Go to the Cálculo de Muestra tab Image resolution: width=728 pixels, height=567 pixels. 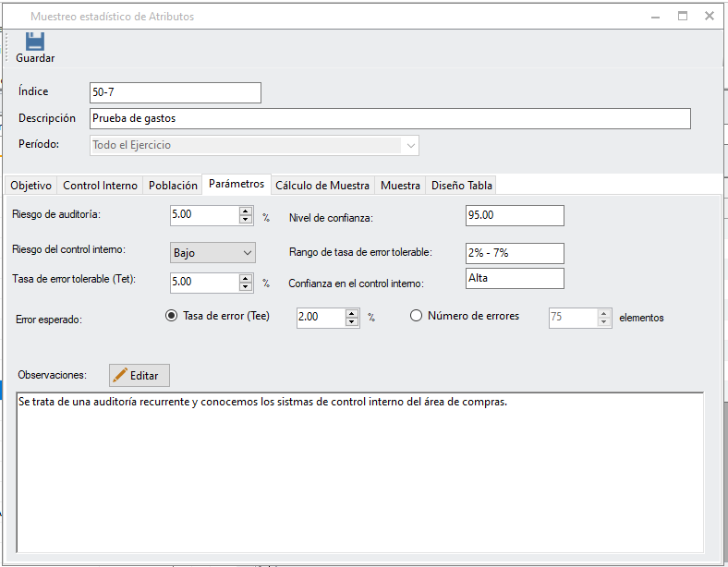coord(322,186)
